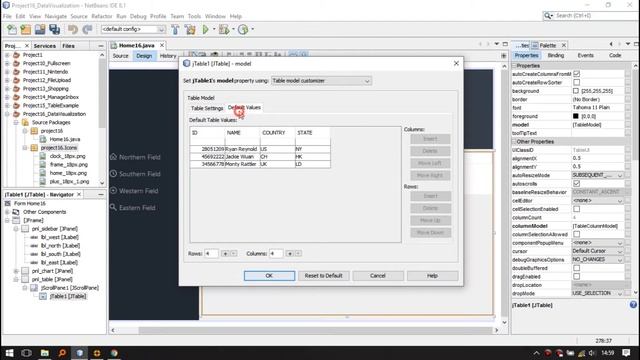Screen dimensions: 640x360
Task: Open Windows Start menu
Action: pyautogui.click(x=9, y=353)
